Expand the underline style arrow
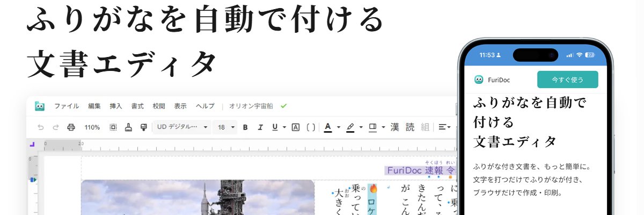This screenshot has height=215, width=644. (x=284, y=127)
